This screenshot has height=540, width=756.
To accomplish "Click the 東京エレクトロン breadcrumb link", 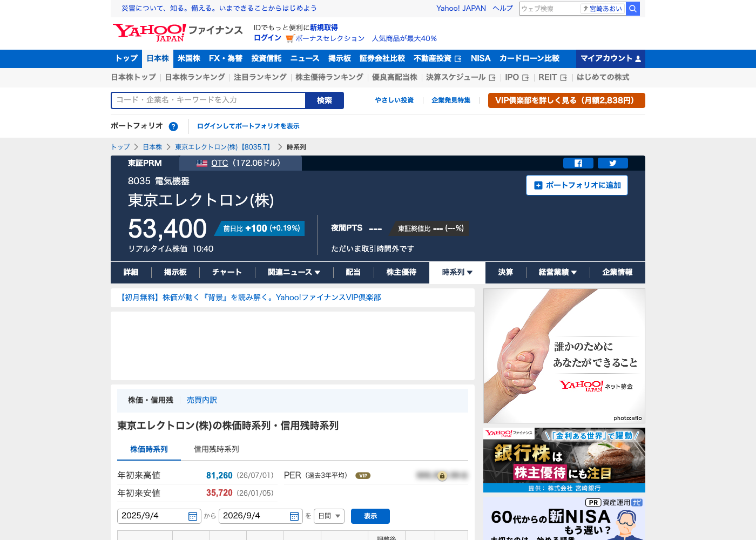I will point(224,147).
